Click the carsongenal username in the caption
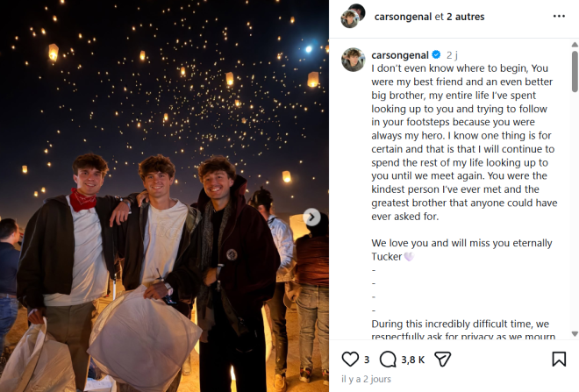This screenshot has width=579, height=392. point(401,54)
